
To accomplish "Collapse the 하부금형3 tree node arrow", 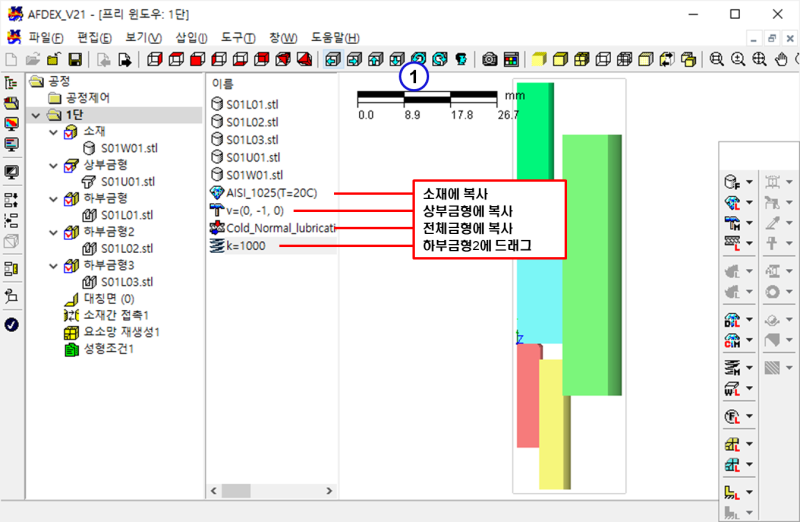I will [x=54, y=265].
